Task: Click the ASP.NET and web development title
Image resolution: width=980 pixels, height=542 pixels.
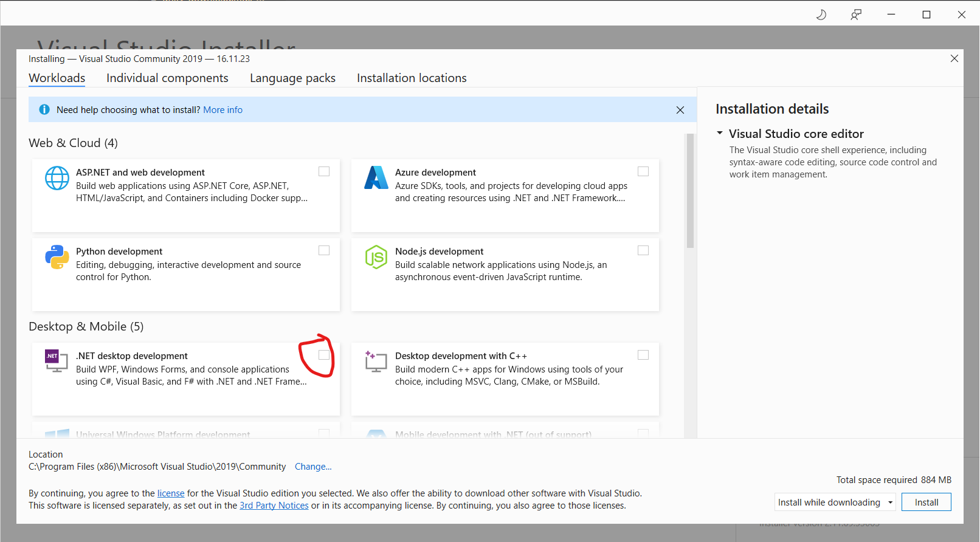Action: click(140, 173)
